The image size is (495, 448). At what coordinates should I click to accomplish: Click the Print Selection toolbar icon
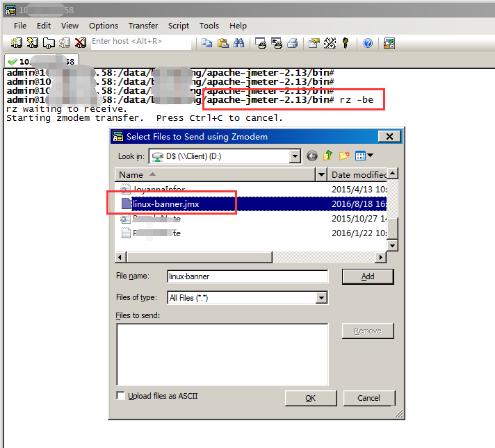(x=277, y=42)
